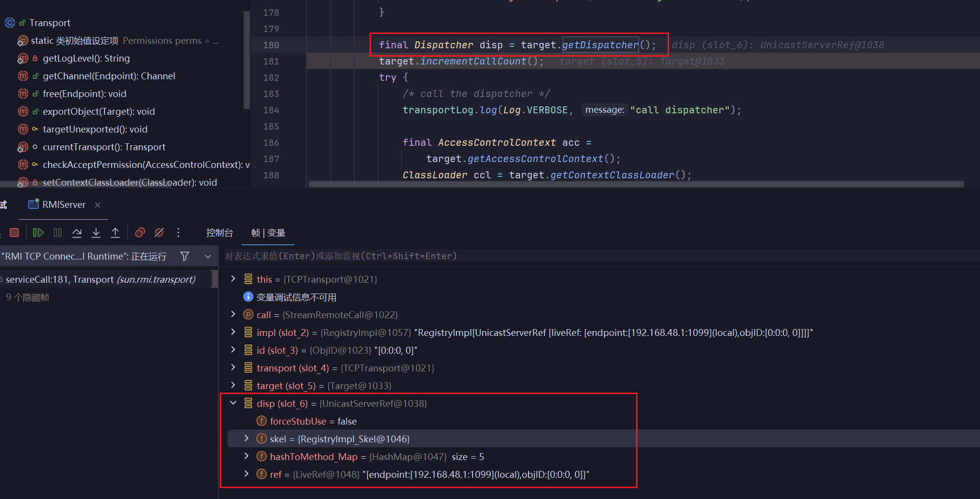This screenshot has width=980, height=499.
Task: Expand the target (slot_5) variable
Action: 233,385
